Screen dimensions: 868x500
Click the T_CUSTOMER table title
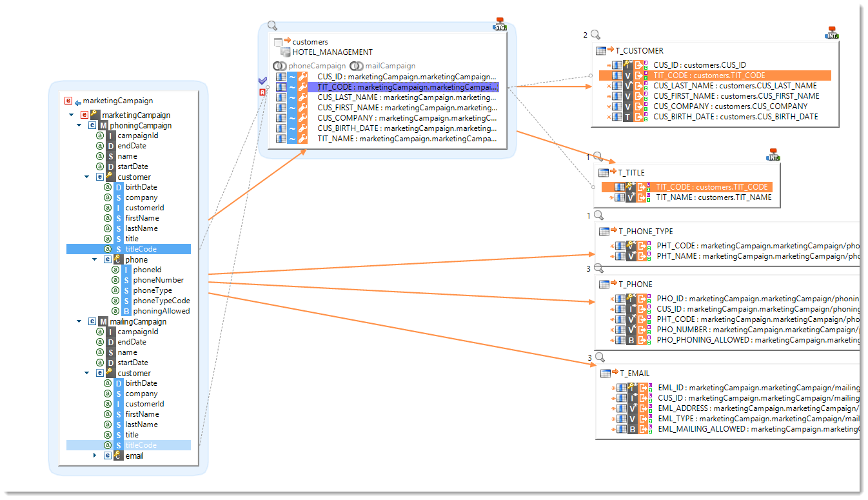tap(639, 50)
